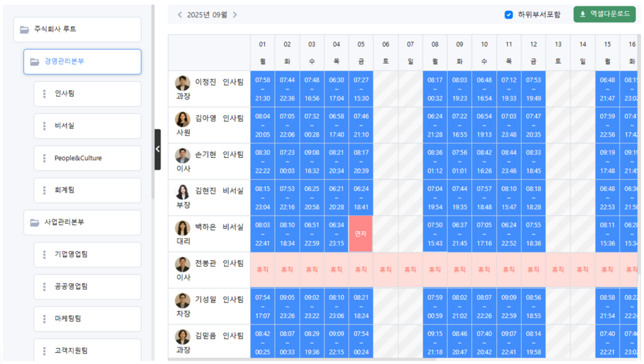Click the dots icon beside 회계팀

pyautogui.click(x=44, y=190)
